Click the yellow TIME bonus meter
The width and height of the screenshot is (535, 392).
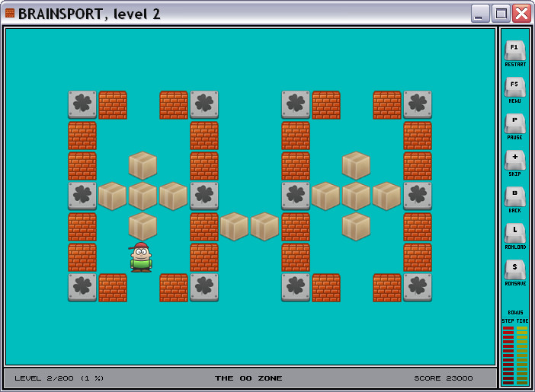(522, 355)
